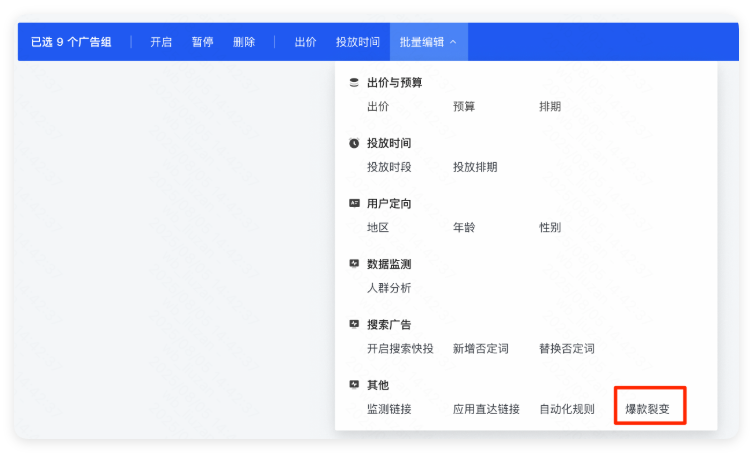
Task: Click 出价 in the blue action bar
Action: pos(305,42)
